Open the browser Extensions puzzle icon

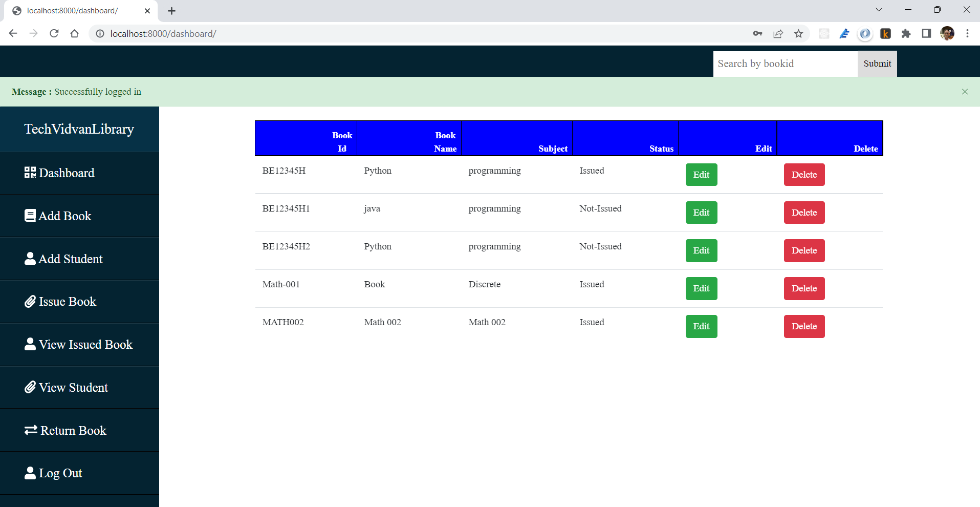pyautogui.click(x=906, y=33)
